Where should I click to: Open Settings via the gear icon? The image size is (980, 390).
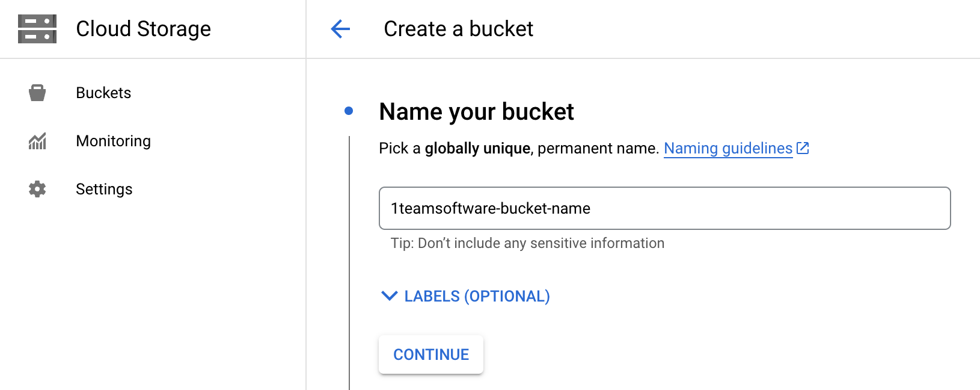pos(37,189)
